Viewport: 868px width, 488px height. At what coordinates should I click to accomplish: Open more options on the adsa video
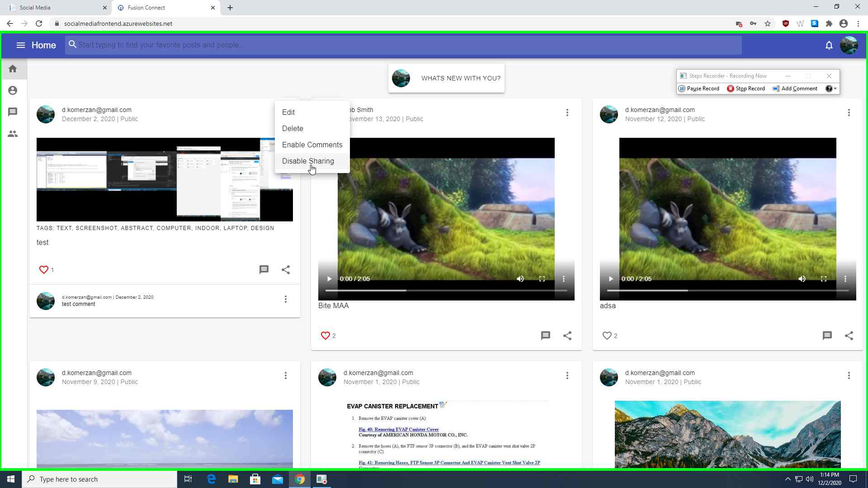(845, 279)
